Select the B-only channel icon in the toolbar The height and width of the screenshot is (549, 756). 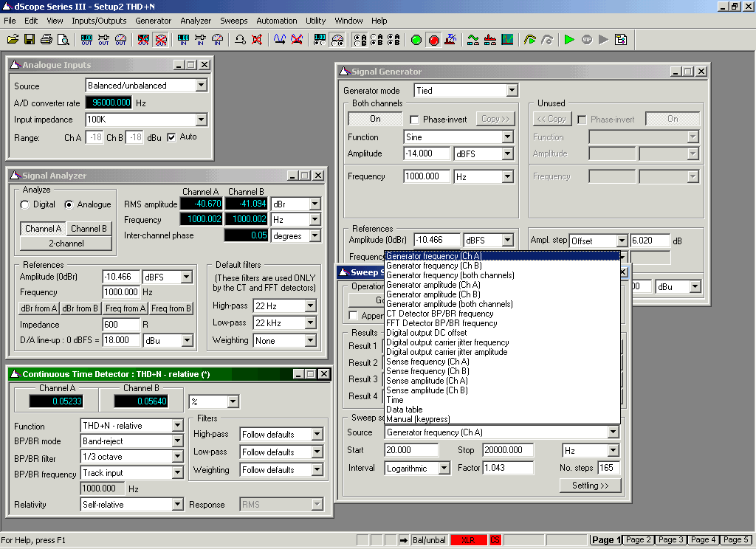(377, 40)
